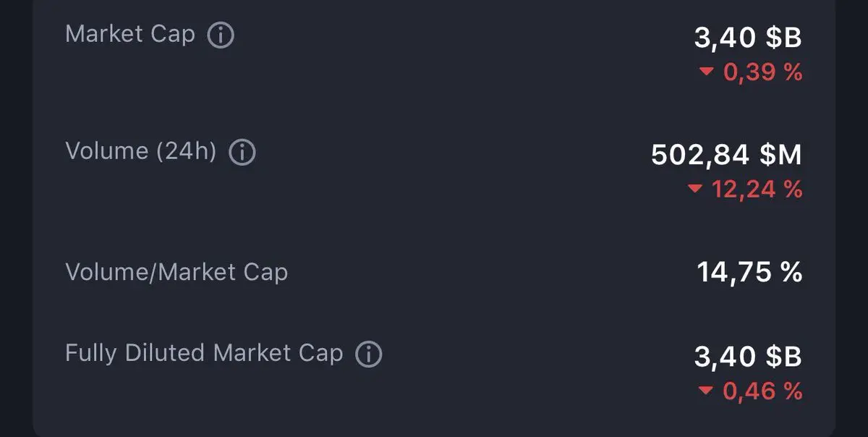Click the dark margin right of the card

[x=852, y=217]
